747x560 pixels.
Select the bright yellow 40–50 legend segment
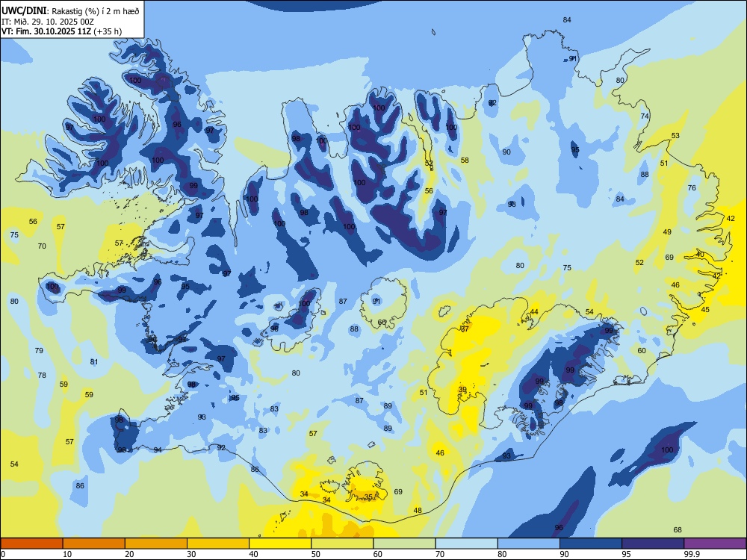pyautogui.click(x=280, y=544)
